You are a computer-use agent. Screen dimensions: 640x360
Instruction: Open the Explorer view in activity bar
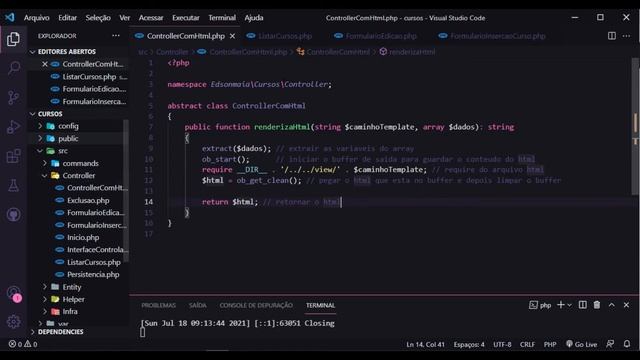click(x=13, y=39)
